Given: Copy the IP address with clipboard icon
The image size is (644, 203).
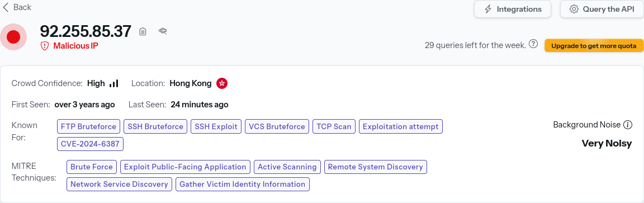Looking at the screenshot, I should 143,31.
